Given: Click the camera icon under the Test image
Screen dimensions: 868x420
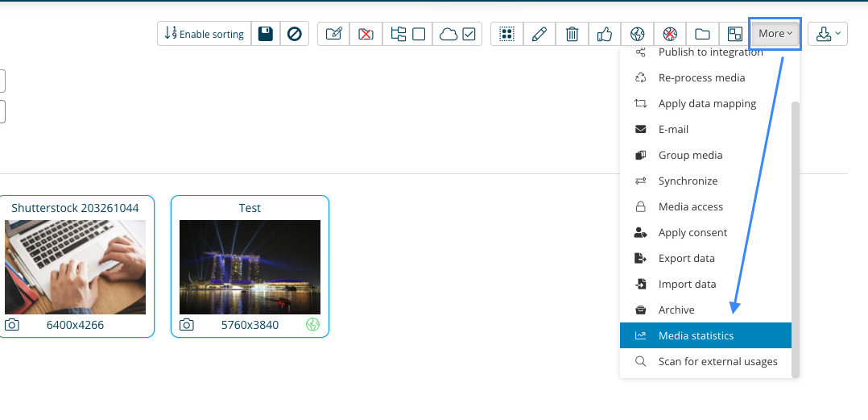Looking at the screenshot, I should click(x=187, y=325).
